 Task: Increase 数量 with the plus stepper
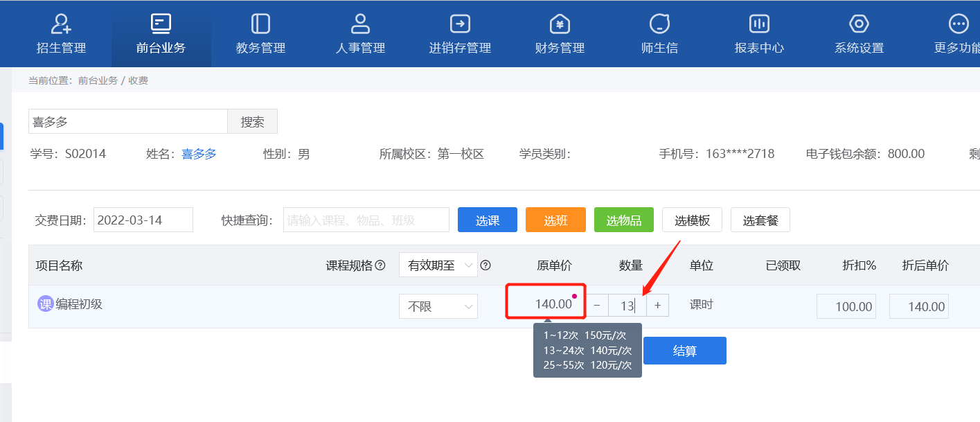[x=657, y=305]
